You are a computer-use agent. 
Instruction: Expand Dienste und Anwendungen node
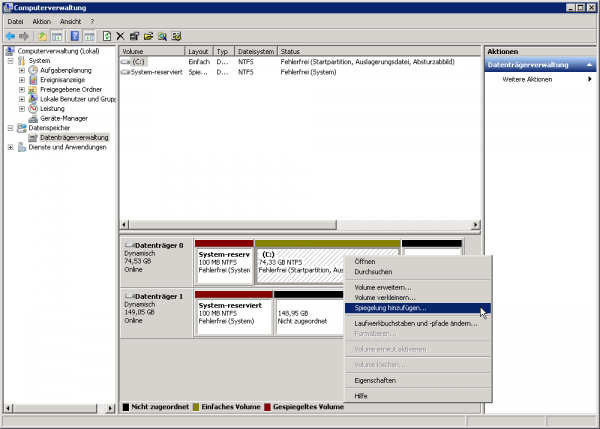click(10, 147)
